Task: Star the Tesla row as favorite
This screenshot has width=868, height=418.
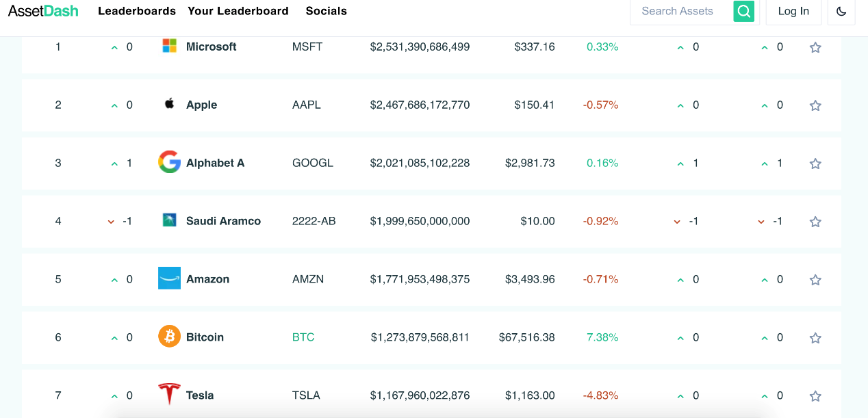Action: point(815,395)
